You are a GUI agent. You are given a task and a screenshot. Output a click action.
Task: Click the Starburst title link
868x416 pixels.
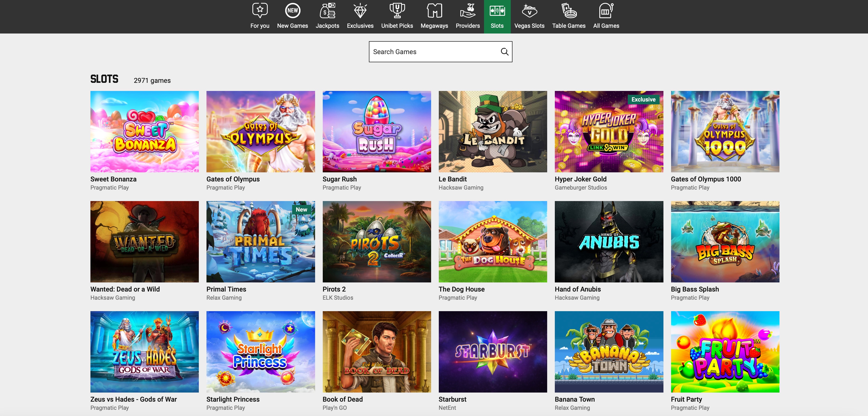pos(452,399)
